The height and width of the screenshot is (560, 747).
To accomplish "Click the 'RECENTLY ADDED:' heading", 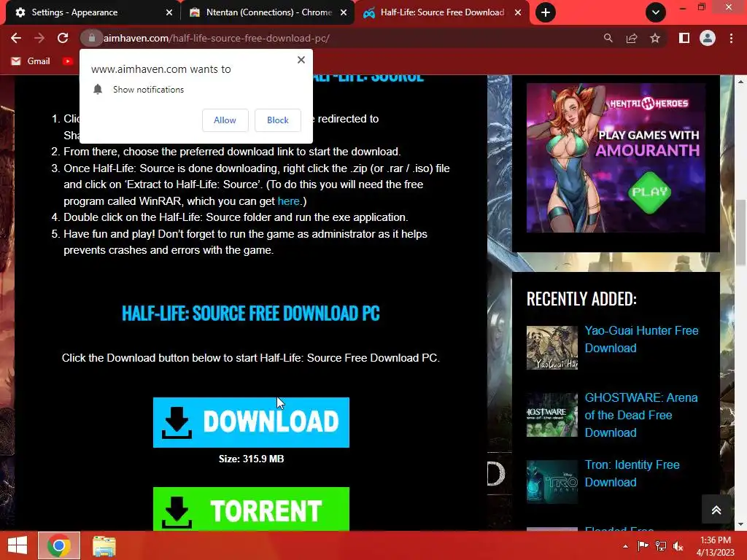I will (581, 298).
